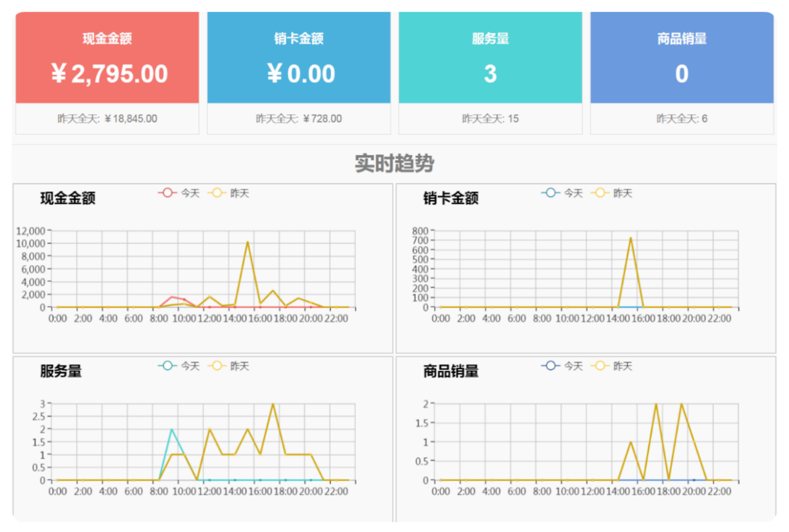
Task: Click 昨天全天: 6 under 商品销量
Action: click(682, 119)
